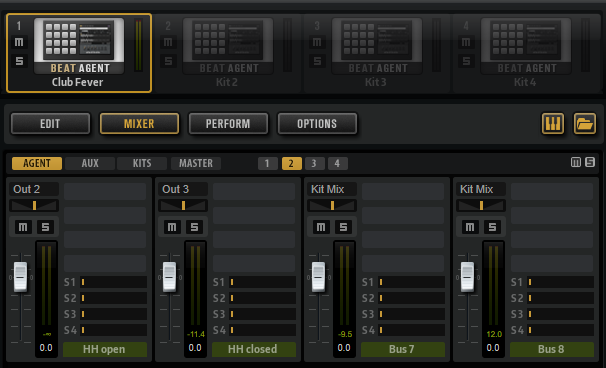Viewport: 606px width, 368px height.
Task: Select the Club Fever Beat Agent thumbnail
Action: tap(79, 46)
